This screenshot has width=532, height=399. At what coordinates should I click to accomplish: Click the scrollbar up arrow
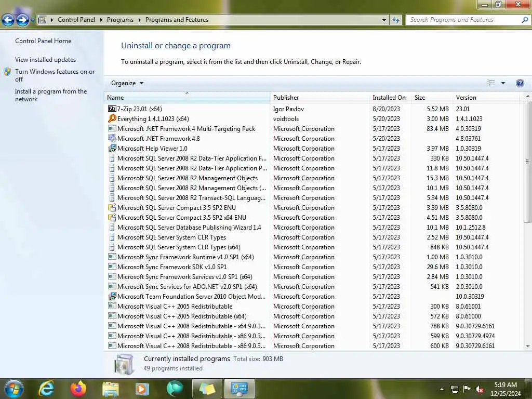click(527, 96)
